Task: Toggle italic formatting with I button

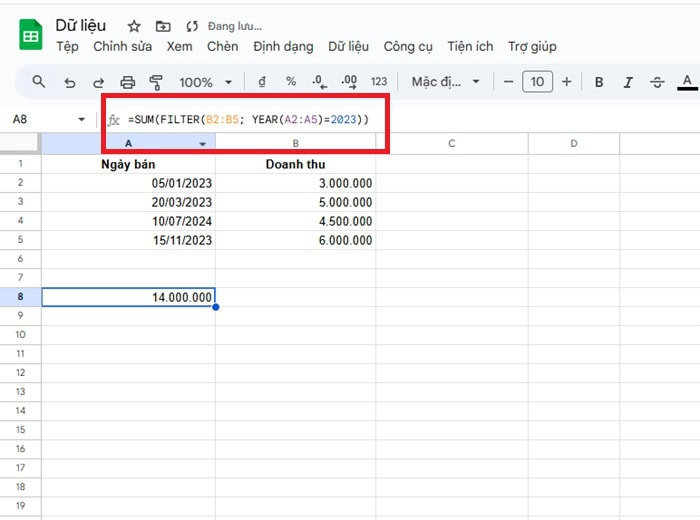Action: pos(628,82)
